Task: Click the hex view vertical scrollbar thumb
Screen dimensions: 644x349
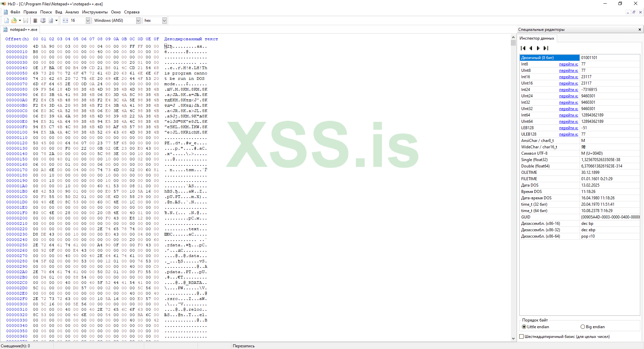Action: pyautogui.click(x=513, y=43)
